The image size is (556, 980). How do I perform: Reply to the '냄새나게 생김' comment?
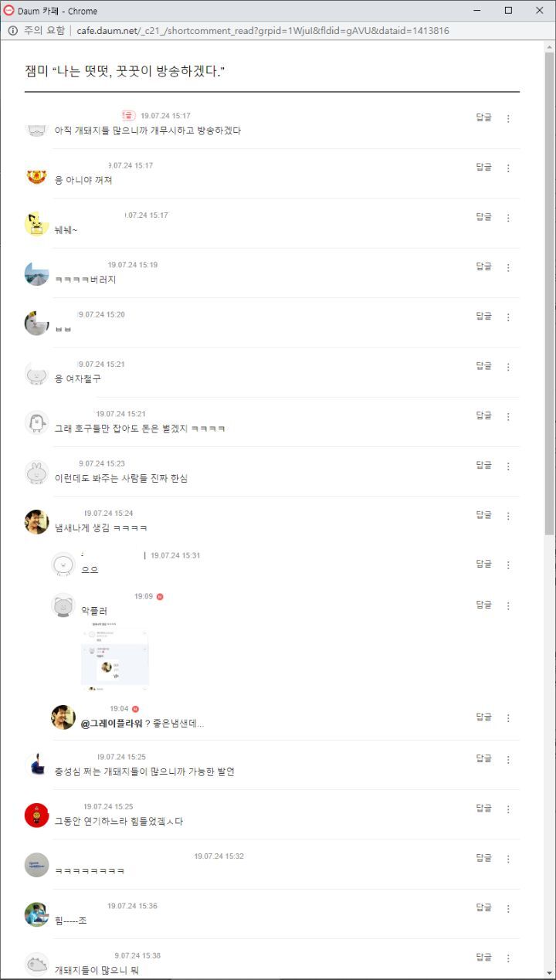click(483, 514)
